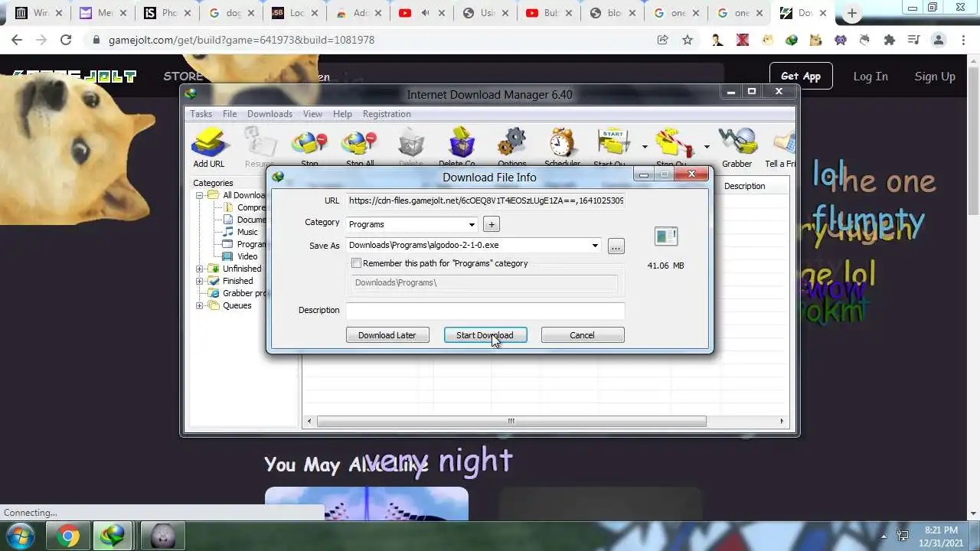Click the Description input field
The image size is (980, 551).
(x=485, y=310)
